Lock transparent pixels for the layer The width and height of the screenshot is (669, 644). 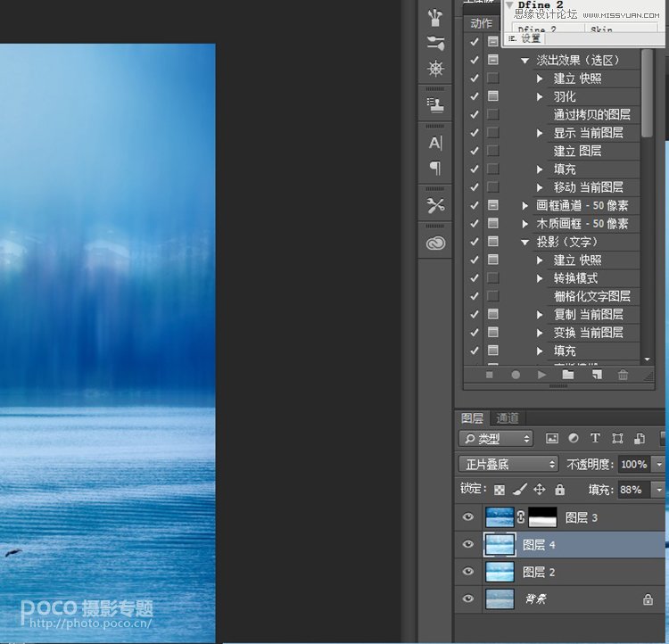coord(500,490)
